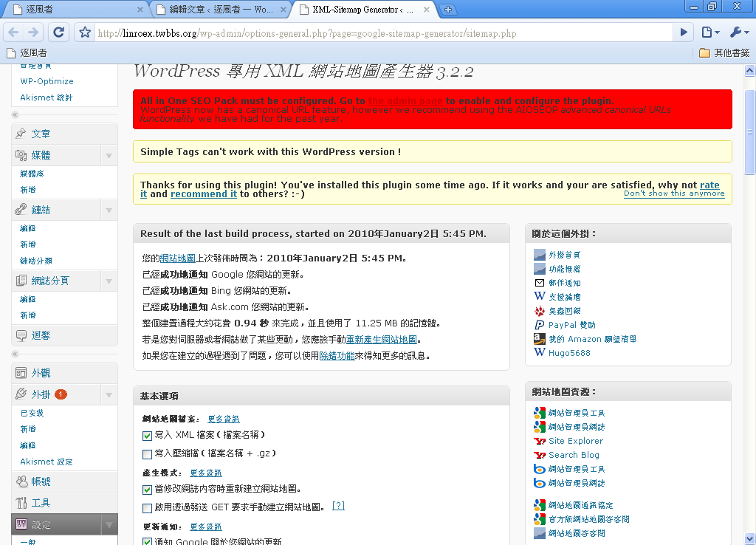Bookmark this page with the star icon
Screen dimensions: 756x545
pyautogui.click(x=85, y=32)
